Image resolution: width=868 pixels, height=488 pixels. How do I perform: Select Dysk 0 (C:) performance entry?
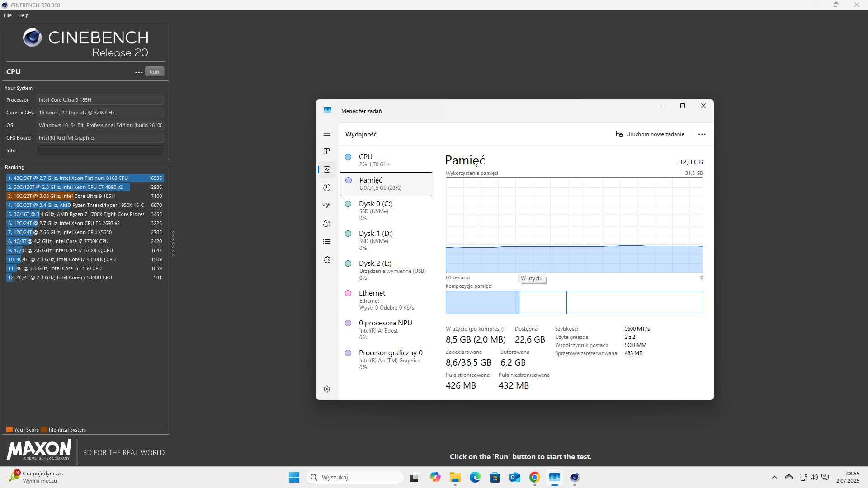(x=386, y=211)
